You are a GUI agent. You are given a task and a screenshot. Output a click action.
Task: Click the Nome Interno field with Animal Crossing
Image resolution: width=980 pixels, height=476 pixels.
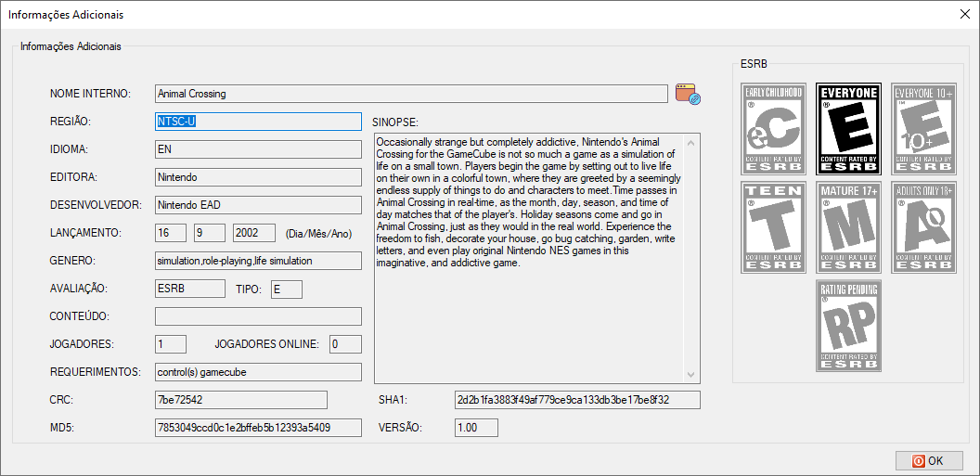coord(411,94)
